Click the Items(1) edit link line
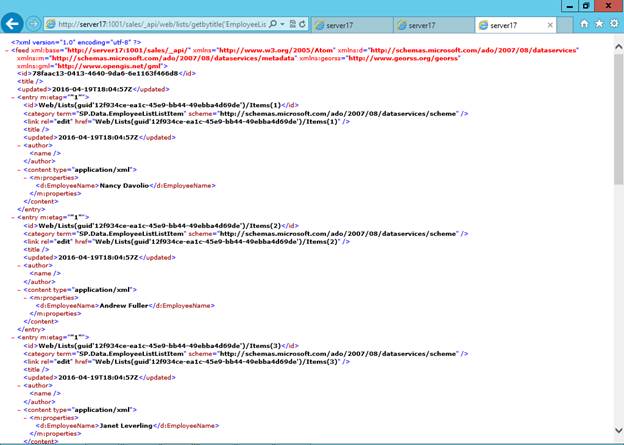Image resolution: width=624 pixels, height=445 pixels. [187, 121]
